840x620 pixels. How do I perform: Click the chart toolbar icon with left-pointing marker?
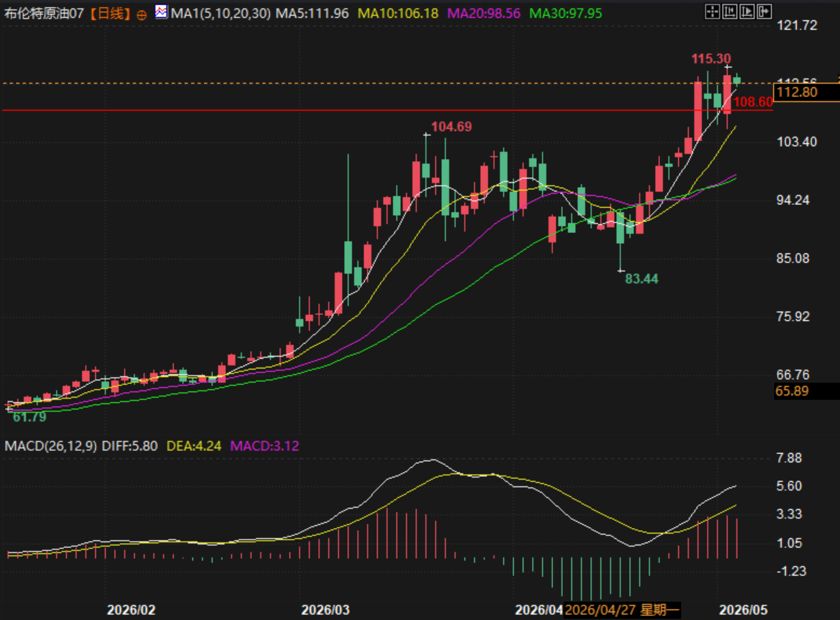click(x=729, y=12)
